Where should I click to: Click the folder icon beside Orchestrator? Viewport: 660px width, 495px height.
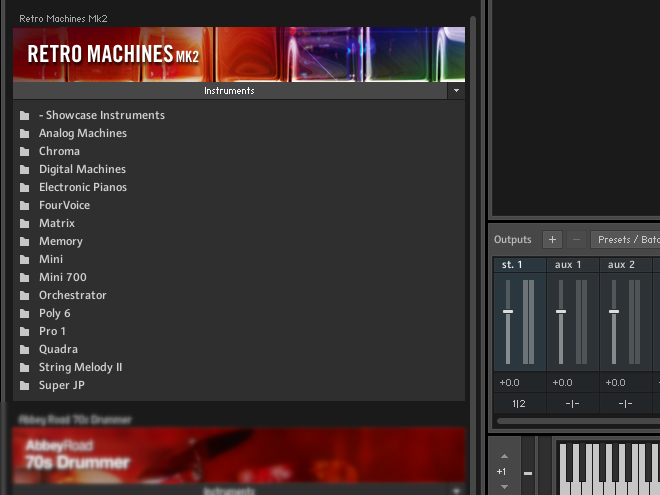[25, 296]
